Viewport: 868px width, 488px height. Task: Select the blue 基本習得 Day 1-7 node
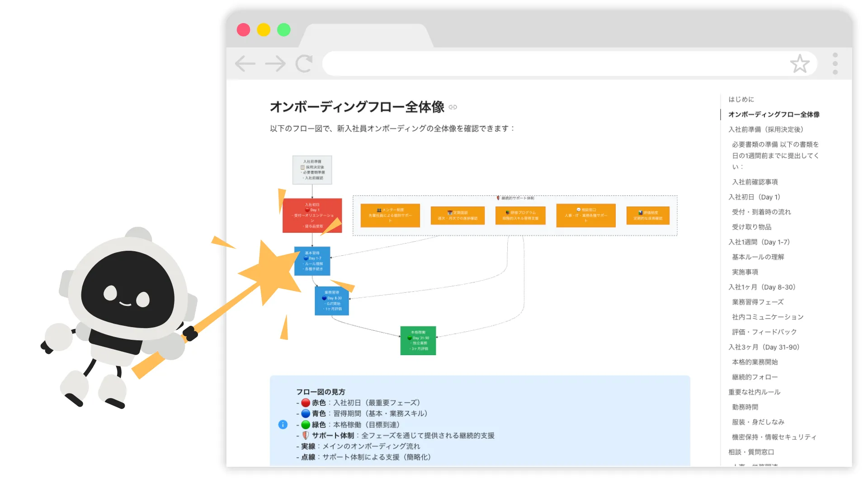[312, 261]
